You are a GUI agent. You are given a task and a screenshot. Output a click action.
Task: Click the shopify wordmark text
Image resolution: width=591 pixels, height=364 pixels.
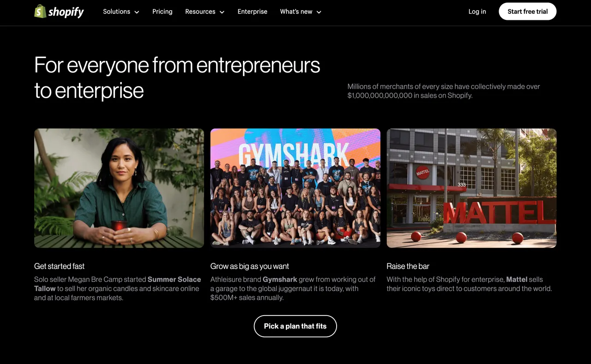coord(66,12)
